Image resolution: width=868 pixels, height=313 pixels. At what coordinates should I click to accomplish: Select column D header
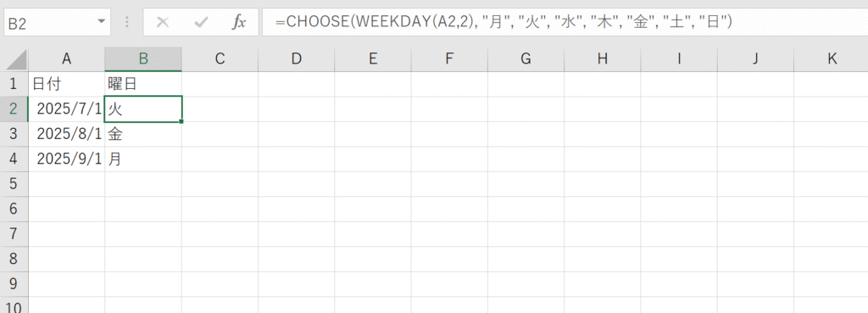pos(297,59)
